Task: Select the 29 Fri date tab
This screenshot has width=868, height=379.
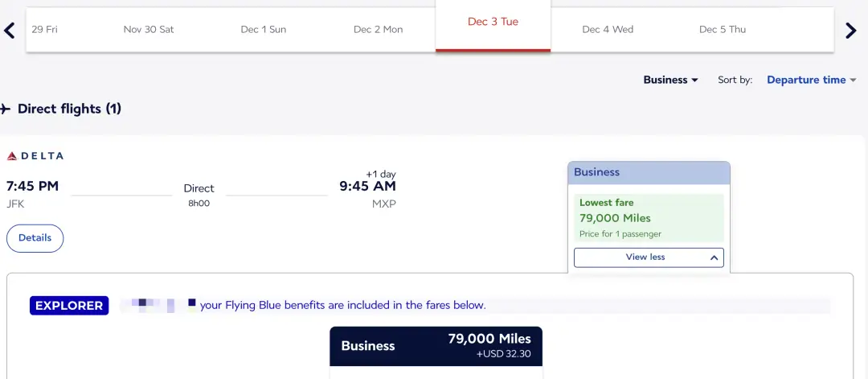Action: tap(45, 30)
